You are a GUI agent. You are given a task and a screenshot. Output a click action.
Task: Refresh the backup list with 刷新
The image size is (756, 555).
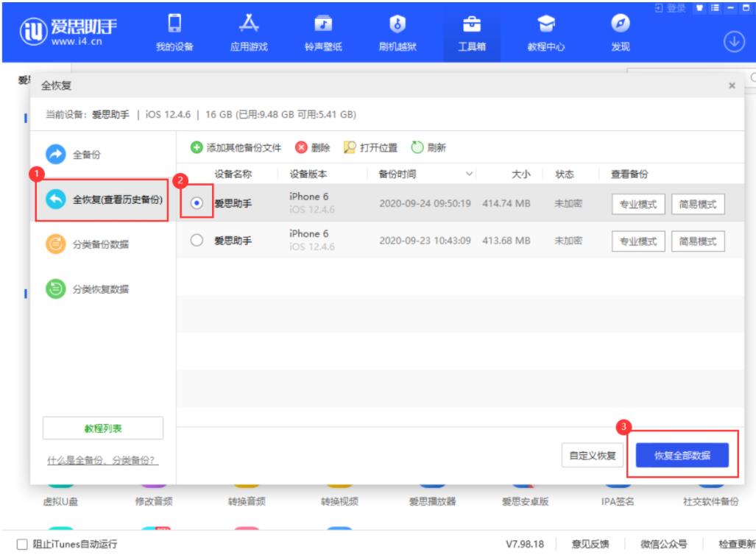(417, 147)
